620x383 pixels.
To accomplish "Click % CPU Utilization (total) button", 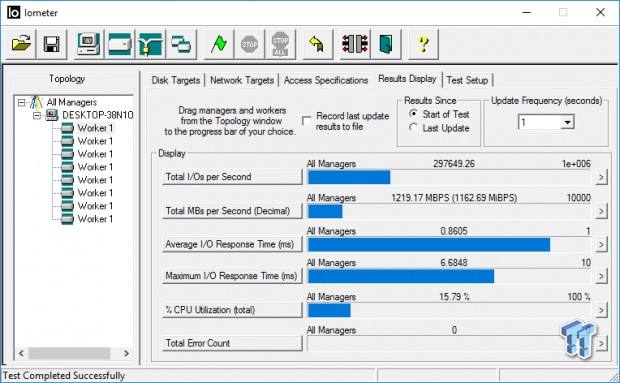I will point(232,310).
